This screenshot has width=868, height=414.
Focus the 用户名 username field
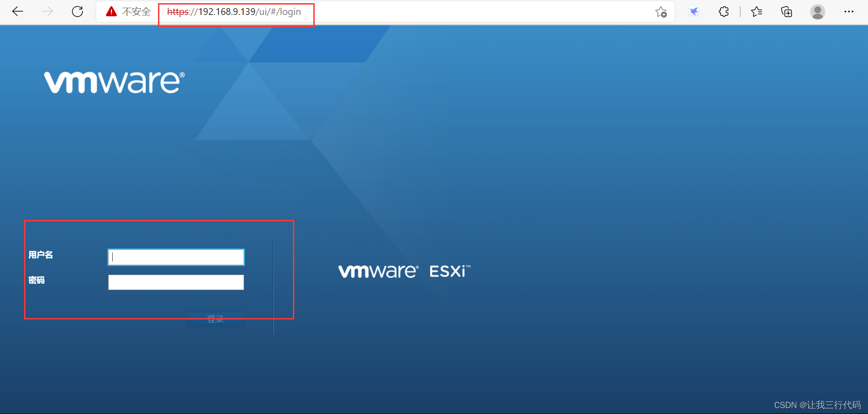click(176, 257)
